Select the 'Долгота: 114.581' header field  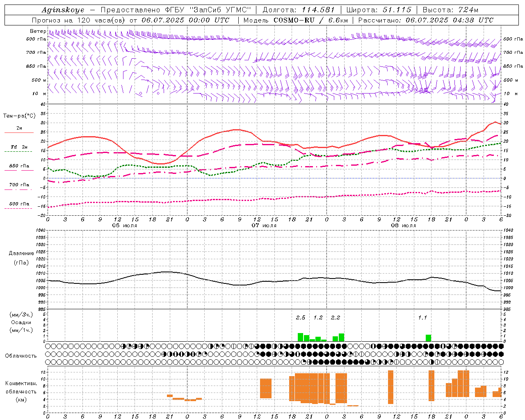[x=299, y=10]
